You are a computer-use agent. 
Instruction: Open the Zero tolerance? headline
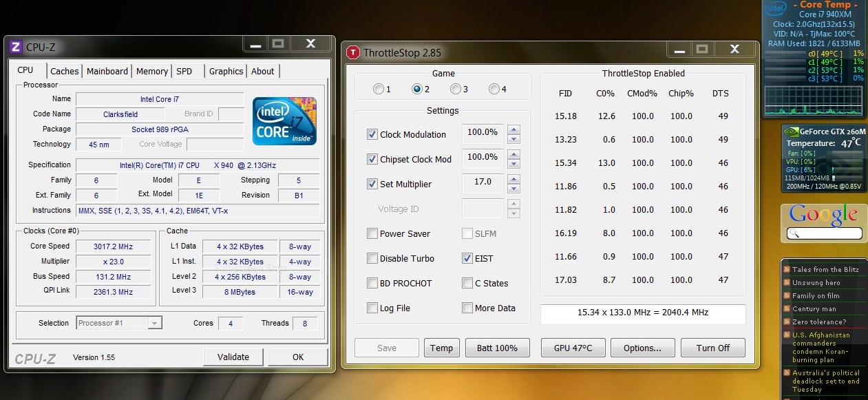(x=819, y=322)
